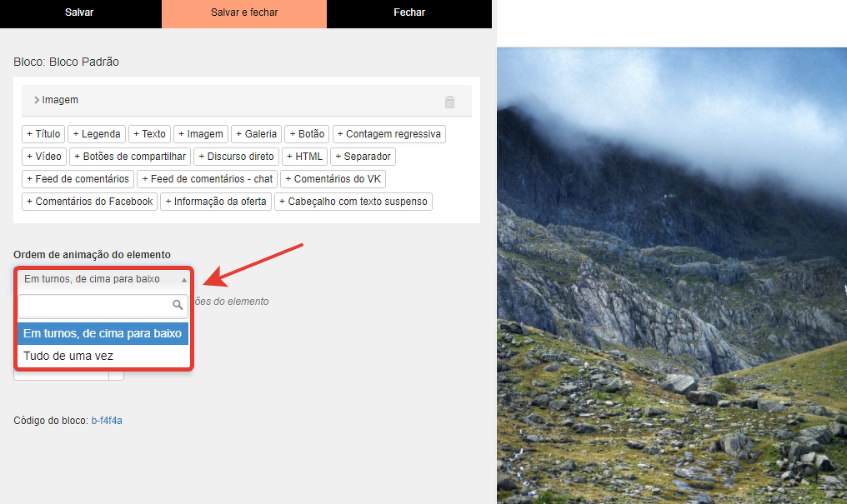The height and width of the screenshot is (504, 847).
Task: Choose 'Em turnos, de cima para baixo'
Action: point(103,333)
